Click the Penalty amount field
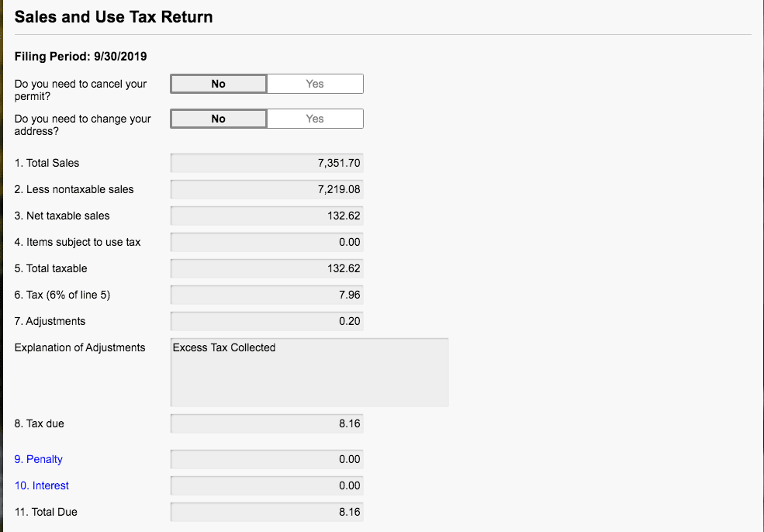Image resolution: width=764 pixels, height=532 pixels. coord(267,459)
